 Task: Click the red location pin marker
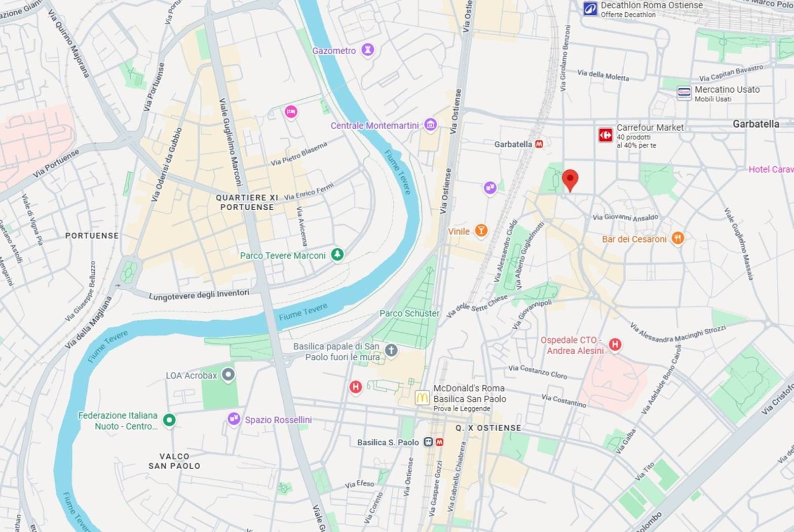point(570,180)
